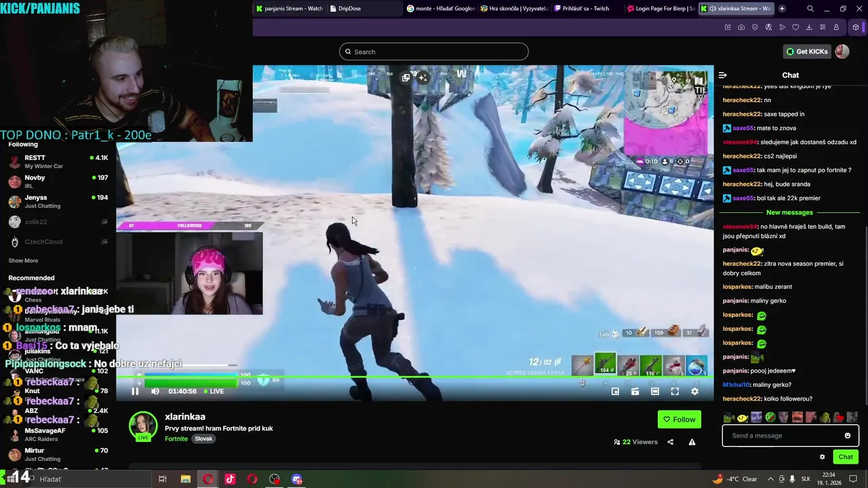Send message with the green Chat button
The height and width of the screenshot is (488, 868).
point(846,457)
